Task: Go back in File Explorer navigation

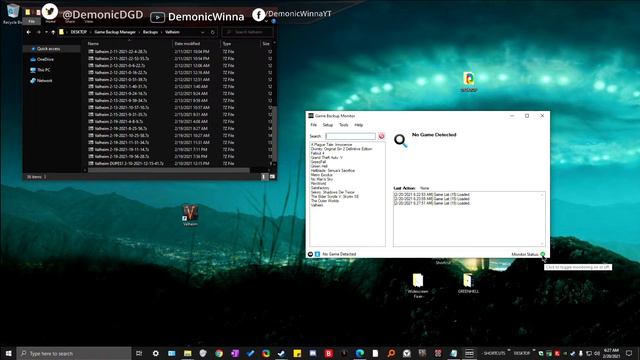Action: [x=29, y=32]
